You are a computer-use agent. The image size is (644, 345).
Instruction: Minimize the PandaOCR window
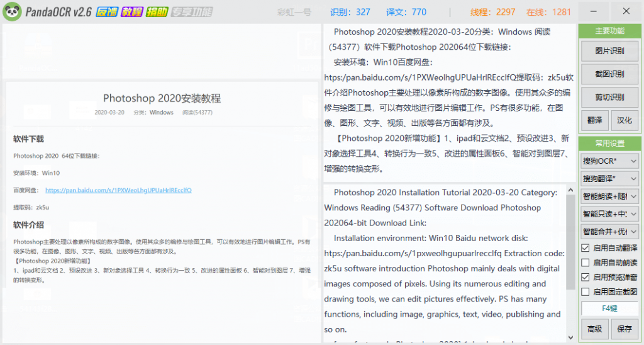(593, 11)
